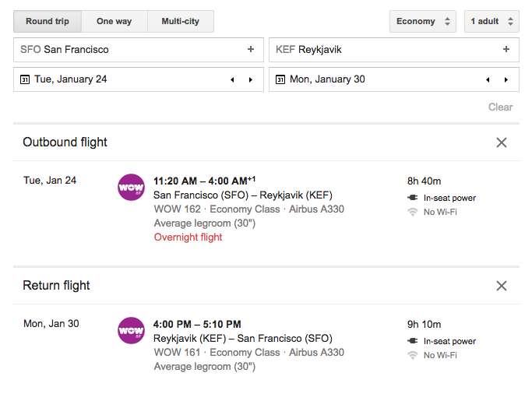Click the Clear link
The height and width of the screenshot is (394, 532).
[x=500, y=107]
